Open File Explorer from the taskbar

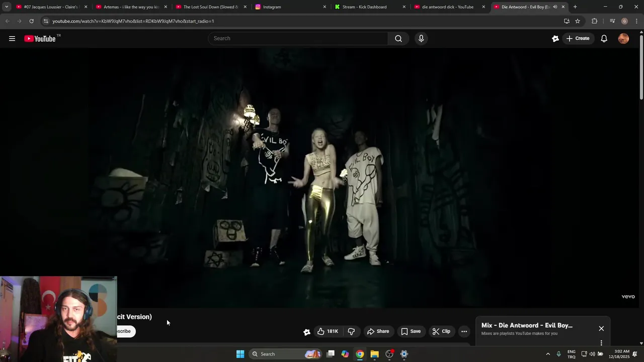click(x=374, y=354)
